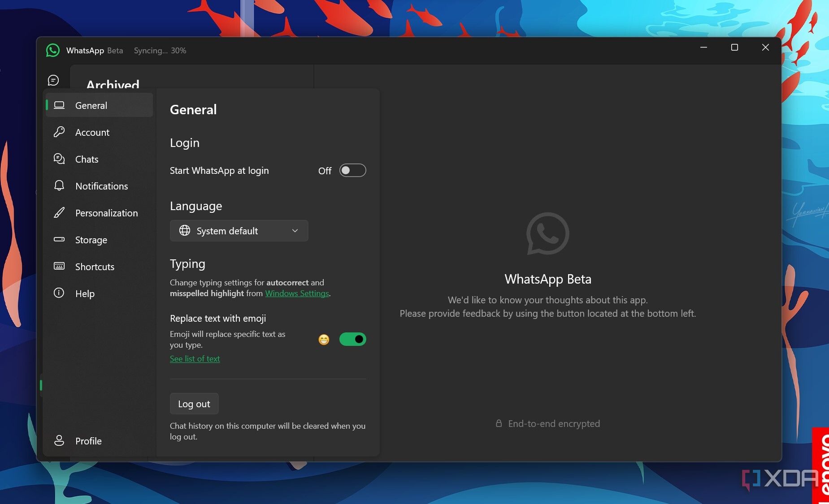Click the Log out button
829x504 pixels.
[x=194, y=404]
